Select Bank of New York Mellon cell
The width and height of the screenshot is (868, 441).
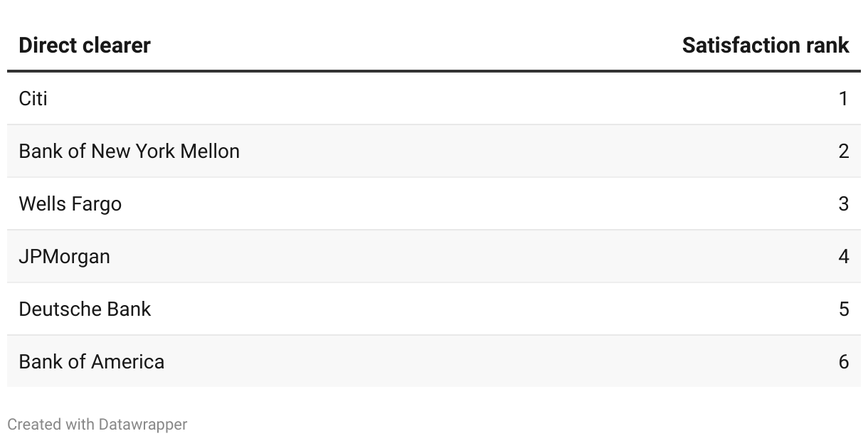[129, 151]
